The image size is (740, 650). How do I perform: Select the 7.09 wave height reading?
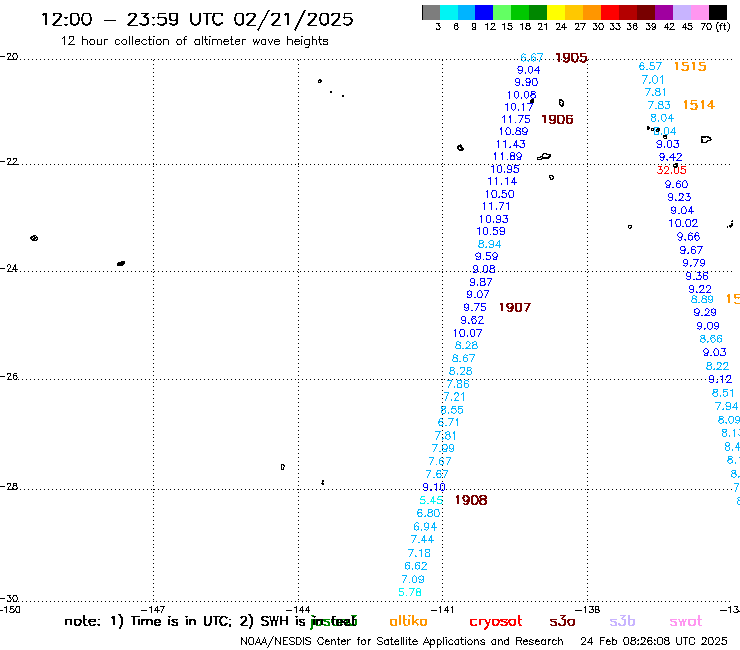point(413,579)
